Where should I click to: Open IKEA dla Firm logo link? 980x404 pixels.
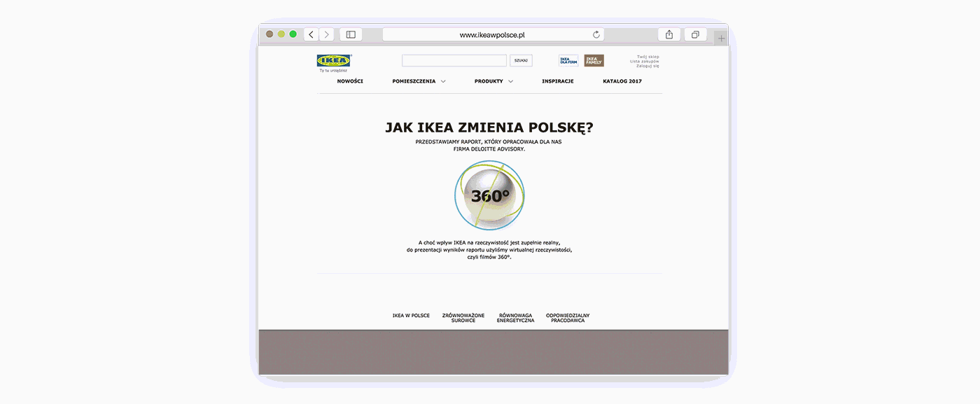(x=568, y=61)
